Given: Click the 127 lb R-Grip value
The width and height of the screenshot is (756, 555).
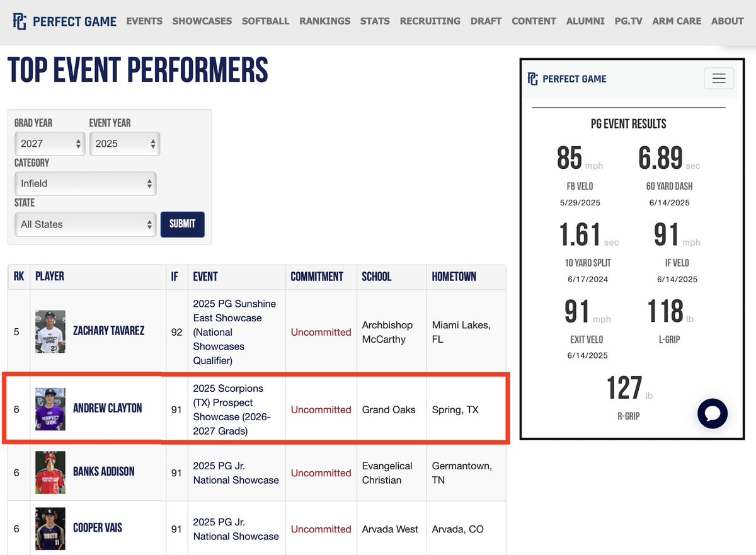Looking at the screenshot, I should (x=629, y=388).
